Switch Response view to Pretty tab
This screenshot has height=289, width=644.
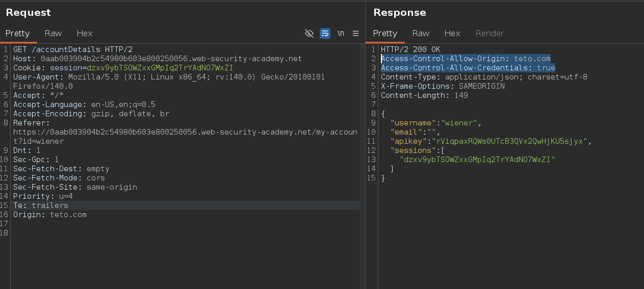(x=385, y=33)
